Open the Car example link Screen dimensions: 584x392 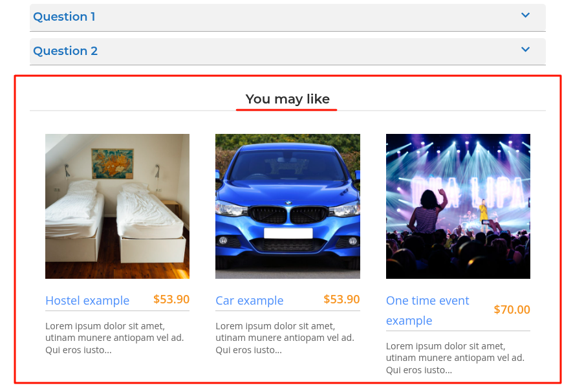[250, 301]
